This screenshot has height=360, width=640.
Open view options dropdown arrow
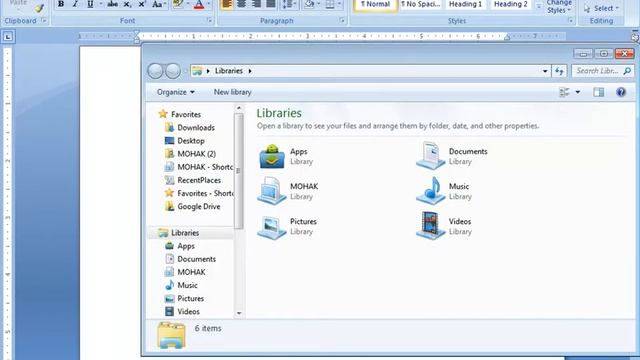pos(578,92)
